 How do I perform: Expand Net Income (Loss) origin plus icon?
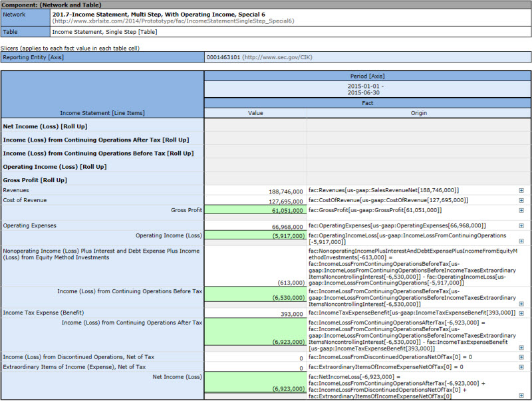521,396
